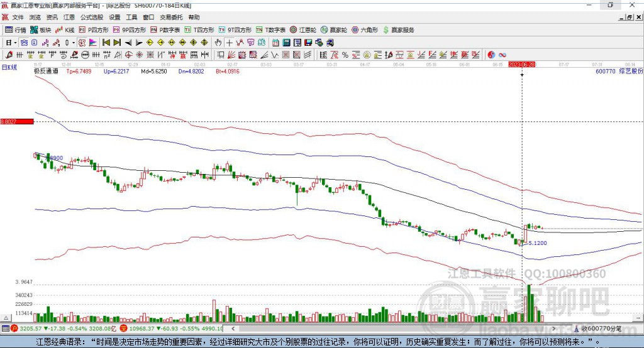
Task: Open the T四方形 tool
Action: [199, 30]
